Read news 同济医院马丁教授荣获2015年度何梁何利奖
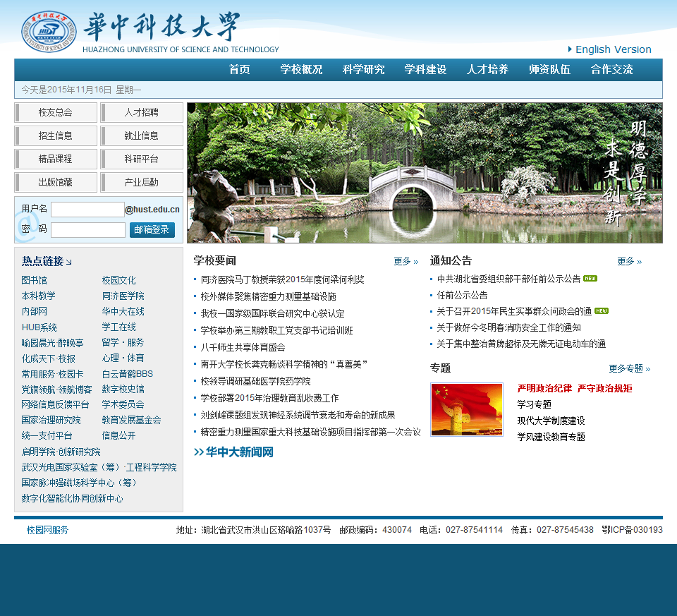 [x=282, y=280]
